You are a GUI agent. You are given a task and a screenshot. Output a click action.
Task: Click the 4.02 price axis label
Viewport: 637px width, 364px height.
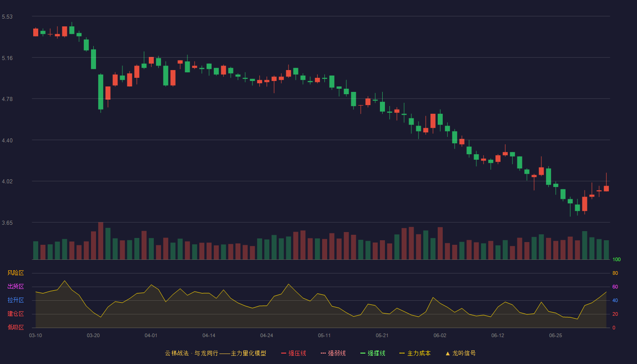coord(7,182)
